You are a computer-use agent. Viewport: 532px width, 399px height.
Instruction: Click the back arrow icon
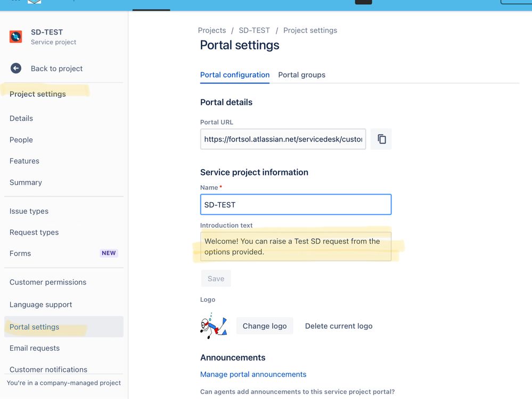click(x=15, y=69)
